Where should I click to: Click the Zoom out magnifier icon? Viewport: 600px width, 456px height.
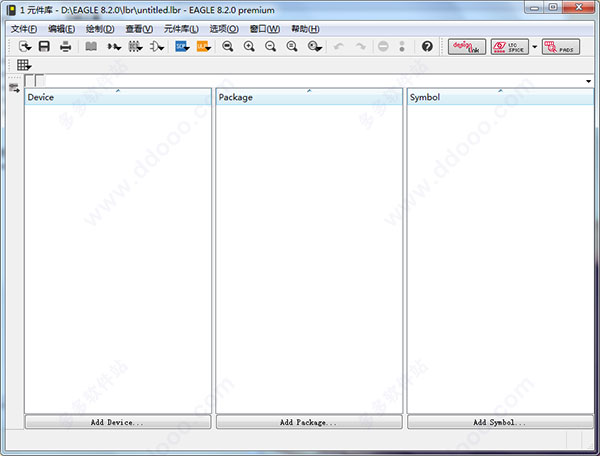(x=270, y=47)
